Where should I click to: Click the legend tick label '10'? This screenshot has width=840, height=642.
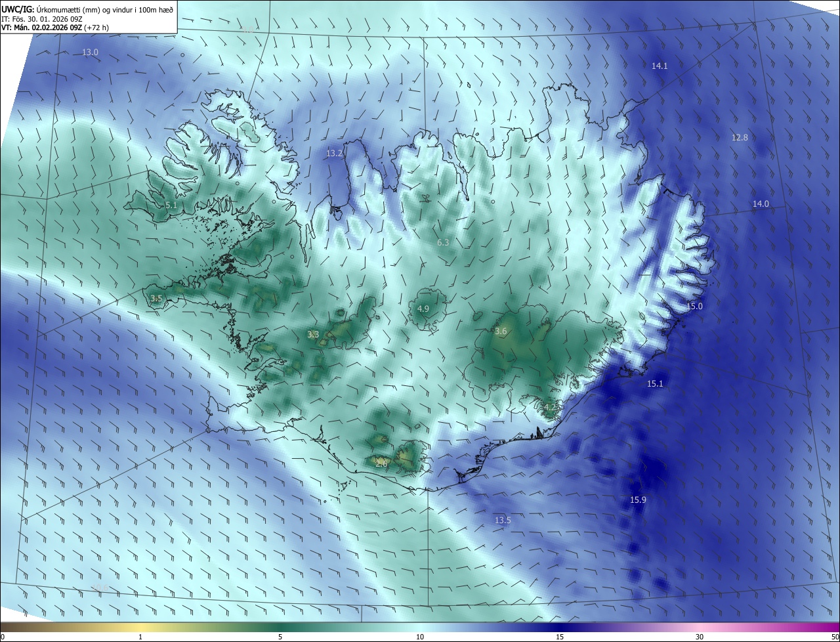(x=420, y=637)
